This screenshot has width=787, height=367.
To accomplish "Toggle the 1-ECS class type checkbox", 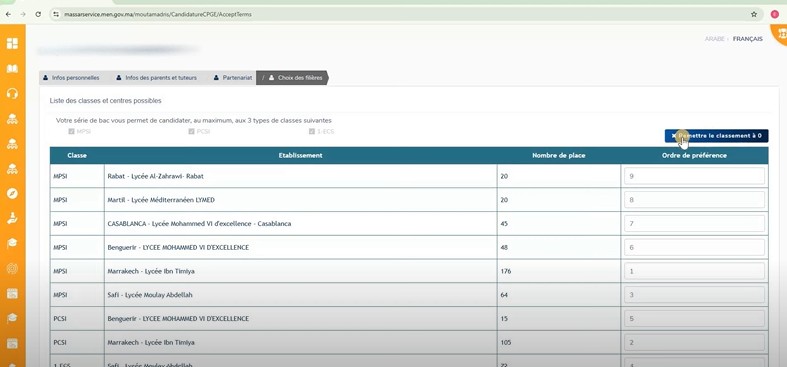I will (312, 132).
